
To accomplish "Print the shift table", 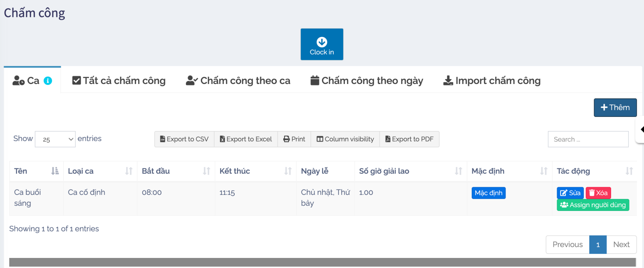I will point(294,139).
